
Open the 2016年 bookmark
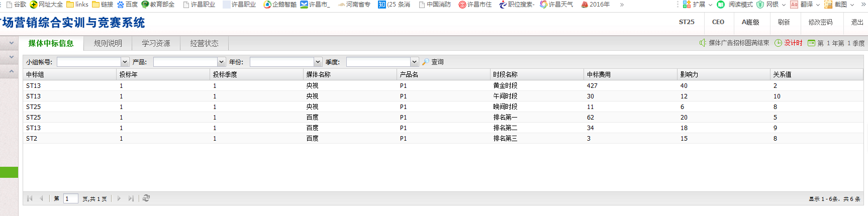tap(596, 5)
